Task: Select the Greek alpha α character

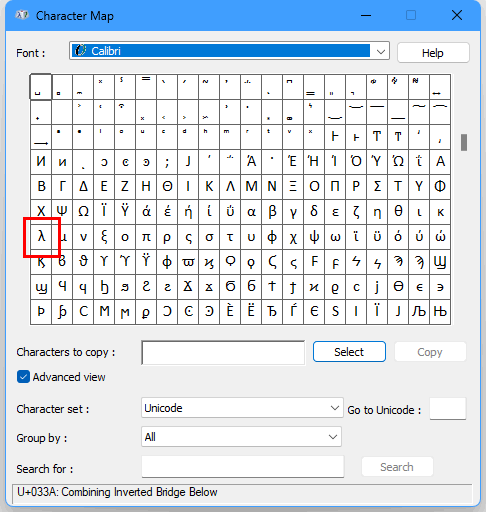Action: click(x=251, y=212)
